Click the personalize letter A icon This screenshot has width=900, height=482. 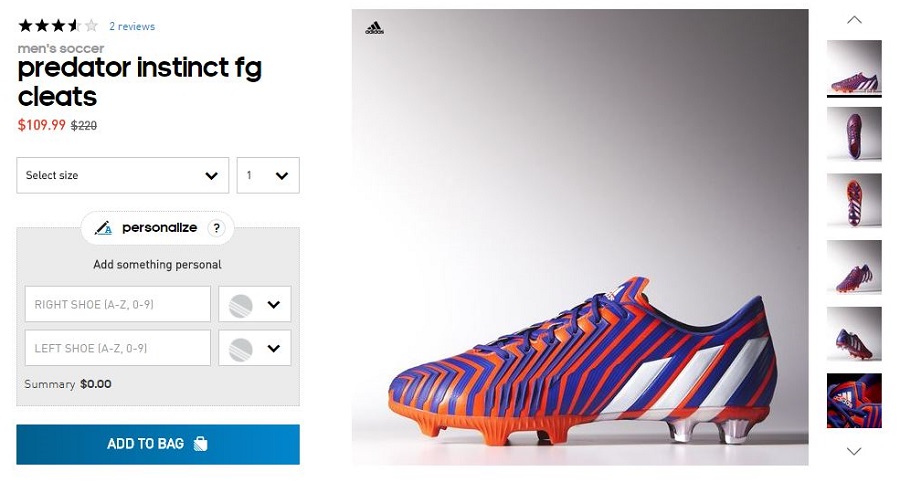(104, 228)
